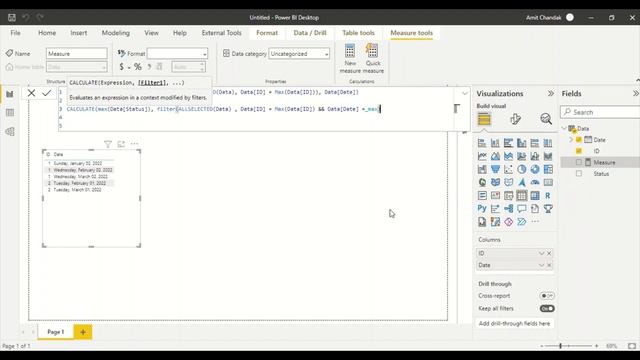Check the Status field checkbox
Screen dimensions: 640x360
click(x=579, y=174)
